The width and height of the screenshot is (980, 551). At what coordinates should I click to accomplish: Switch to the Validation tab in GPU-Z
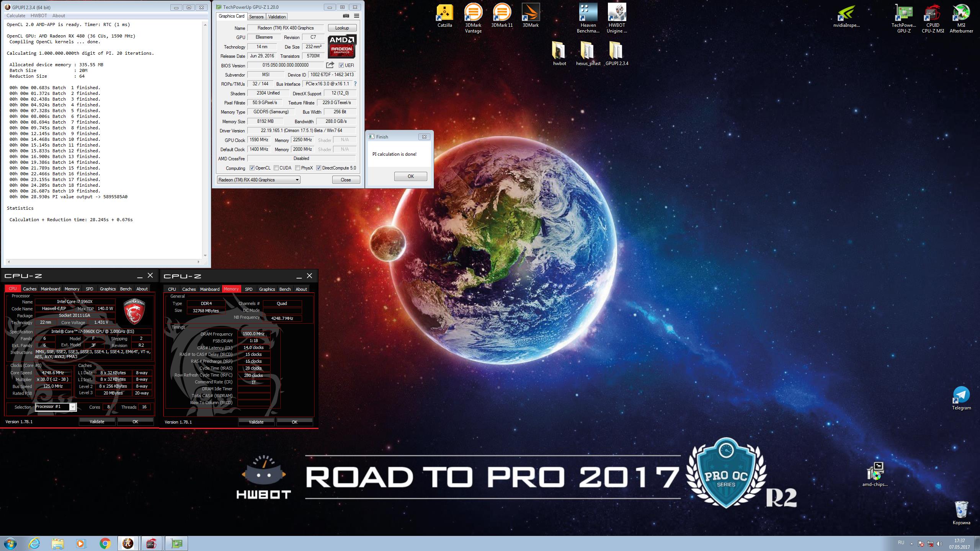[277, 16]
